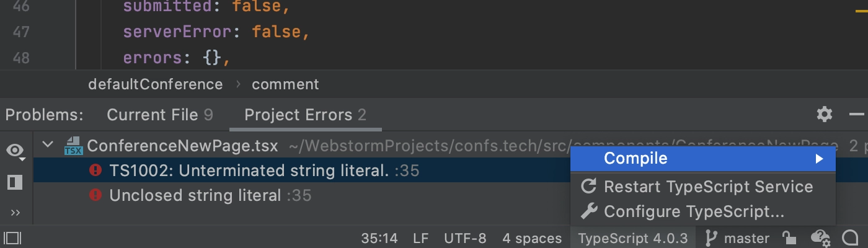Select the comment breadcrumb

tap(285, 84)
